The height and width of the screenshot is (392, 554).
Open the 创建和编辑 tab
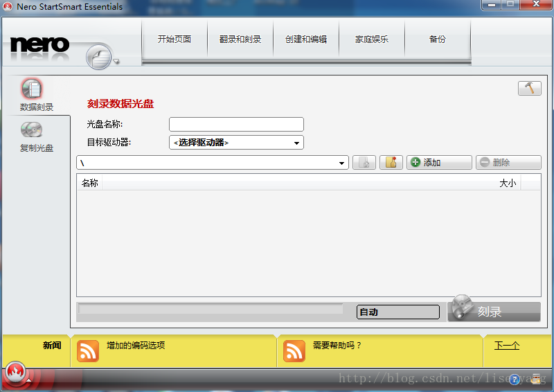(306, 39)
